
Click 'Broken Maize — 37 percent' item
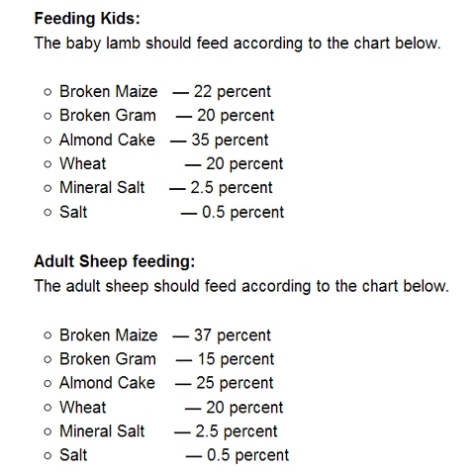165,335
